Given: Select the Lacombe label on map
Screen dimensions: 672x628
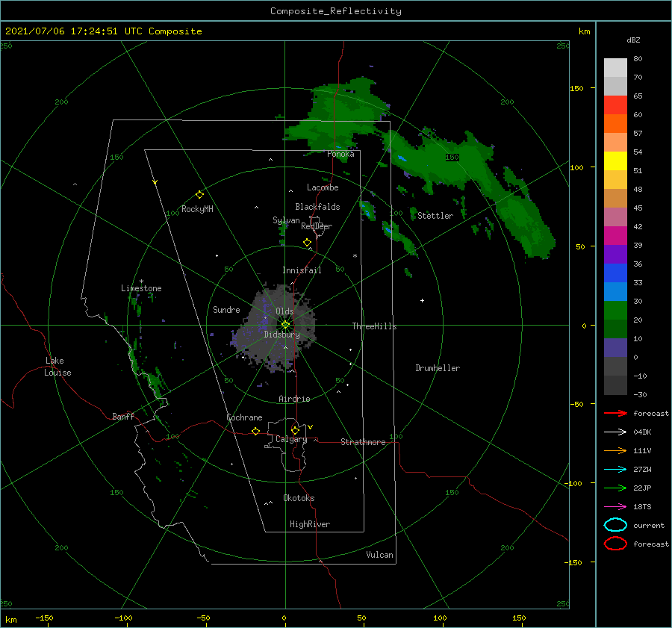Looking at the screenshot, I should point(323,187).
